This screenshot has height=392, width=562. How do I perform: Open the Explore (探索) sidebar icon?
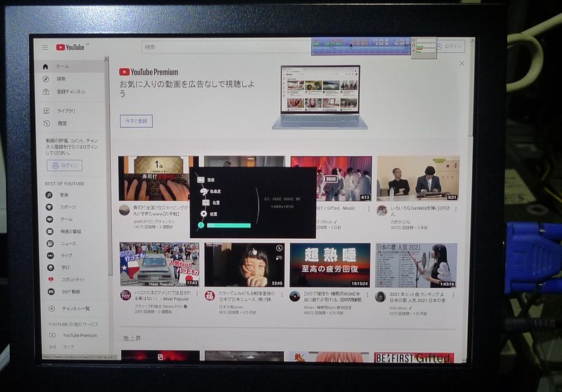(46, 79)
